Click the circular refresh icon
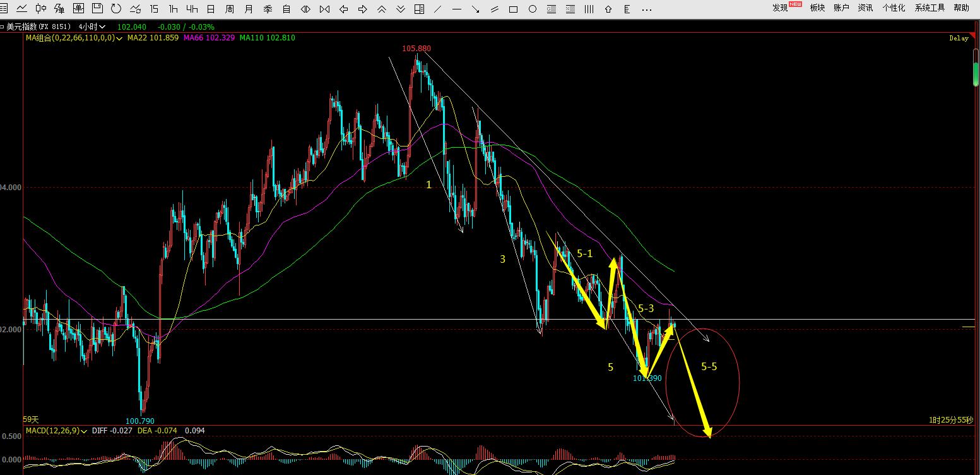980x475 pixels. coord(116,9)
